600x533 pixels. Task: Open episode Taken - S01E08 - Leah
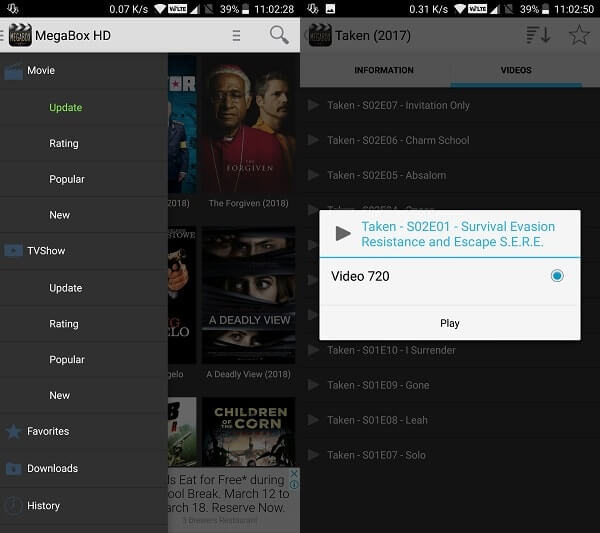[450, 420]
